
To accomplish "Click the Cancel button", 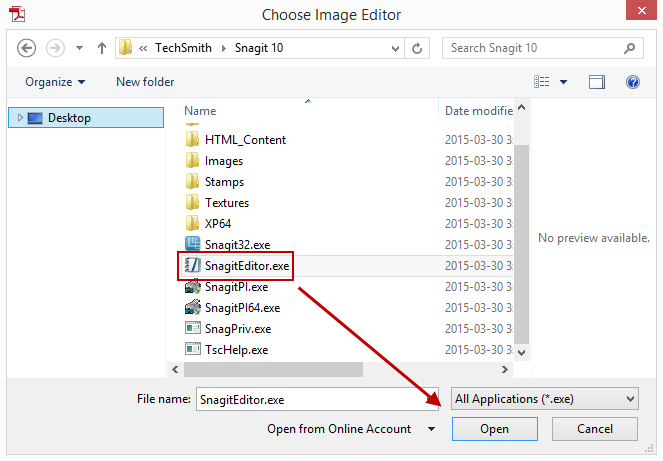I will (595, 429).
